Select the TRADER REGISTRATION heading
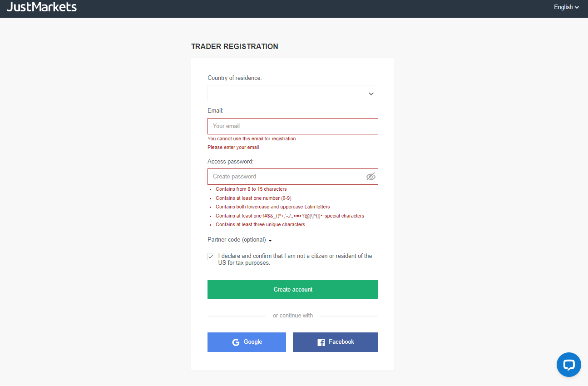The image size is (588, 386). pos(235,46)
